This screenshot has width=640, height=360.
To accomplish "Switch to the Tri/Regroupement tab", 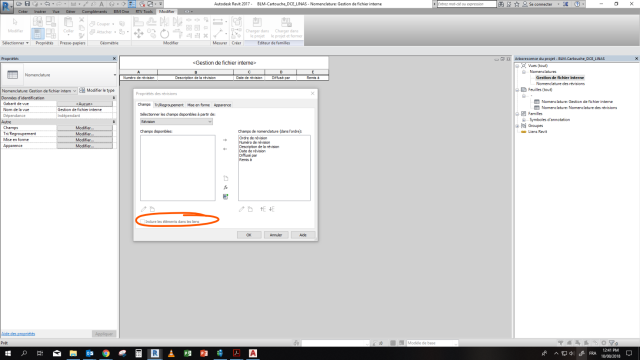I will click(x=169, y=105).
